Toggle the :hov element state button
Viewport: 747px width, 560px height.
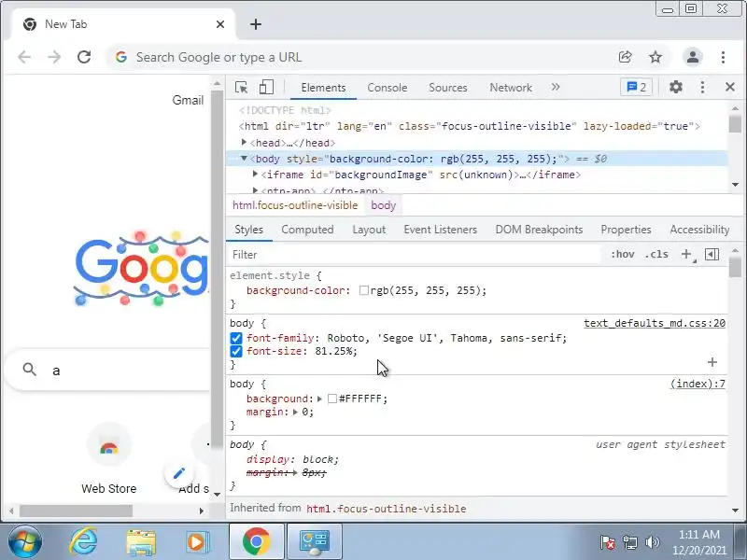point(623,254)
